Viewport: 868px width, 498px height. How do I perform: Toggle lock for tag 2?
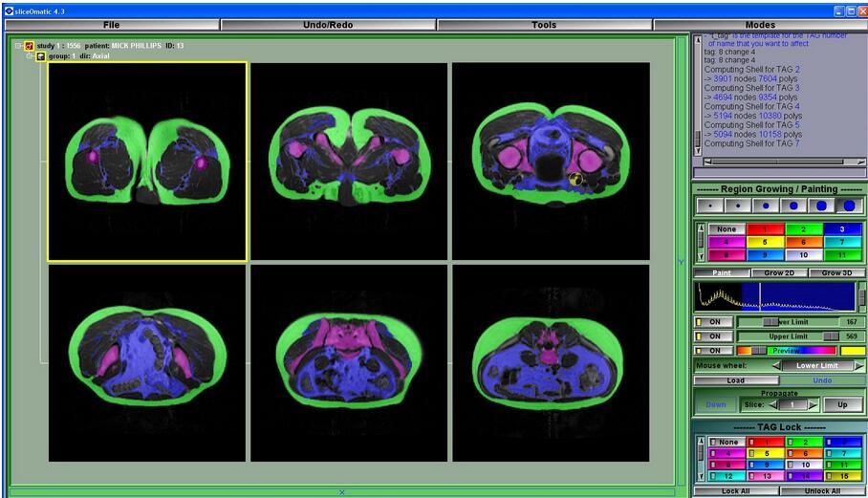pos(790,443)
